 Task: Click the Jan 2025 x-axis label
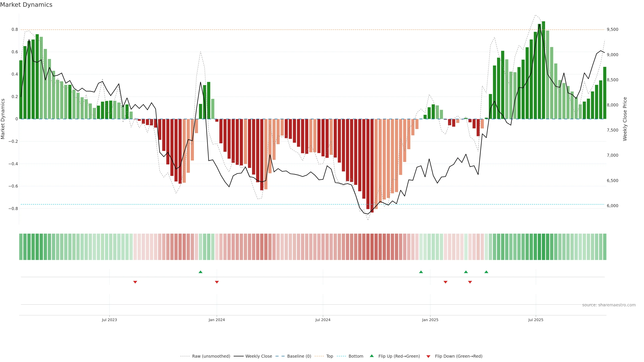pyautogui.click(x=430, y=320)
